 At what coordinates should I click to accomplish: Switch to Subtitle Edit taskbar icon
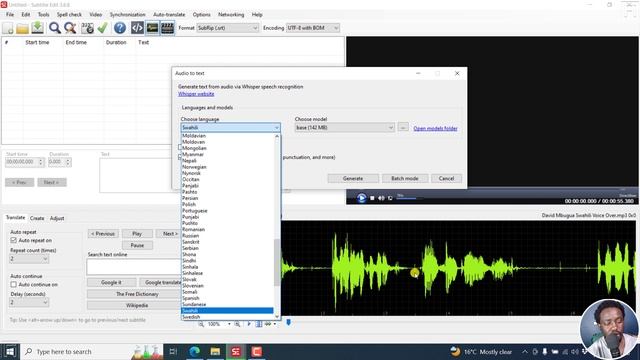pos(236,351)
